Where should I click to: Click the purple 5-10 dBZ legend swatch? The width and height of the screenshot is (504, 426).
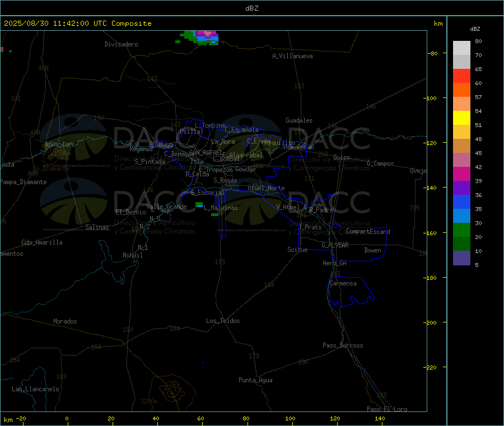click(x=461, y=258)
